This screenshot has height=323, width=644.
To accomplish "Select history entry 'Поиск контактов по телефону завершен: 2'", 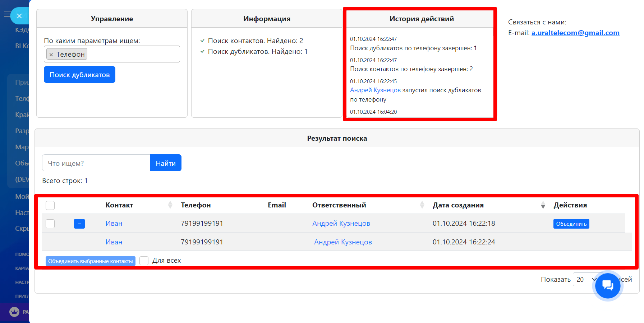I will pyautogui.click(x=411, y=69).
